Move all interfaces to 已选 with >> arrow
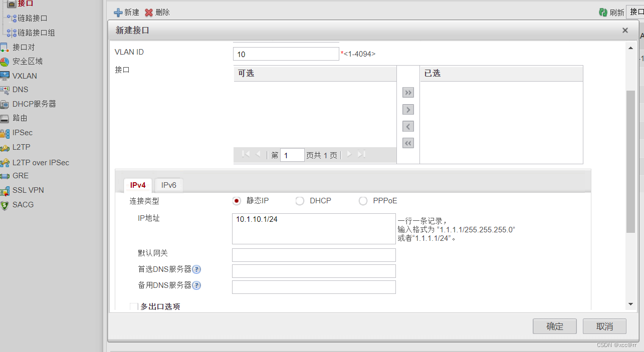Screen dimensions: 644x352 click(x=408, y=93)
